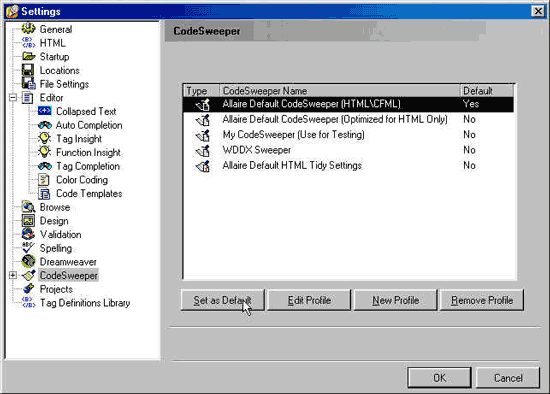Click the Dreamweaver icon
Image resolution: width=550 pixels, height=394 pixels.
[28, 261]
